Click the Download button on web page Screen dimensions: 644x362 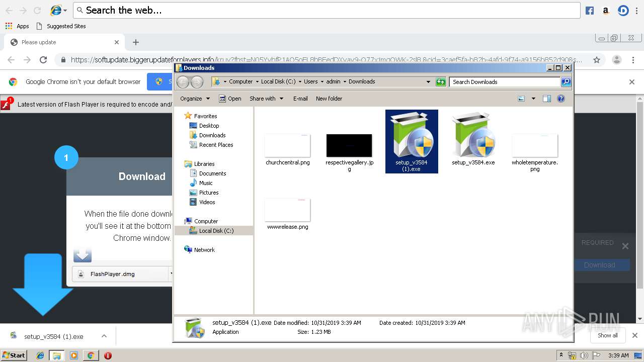pos(602,265)
